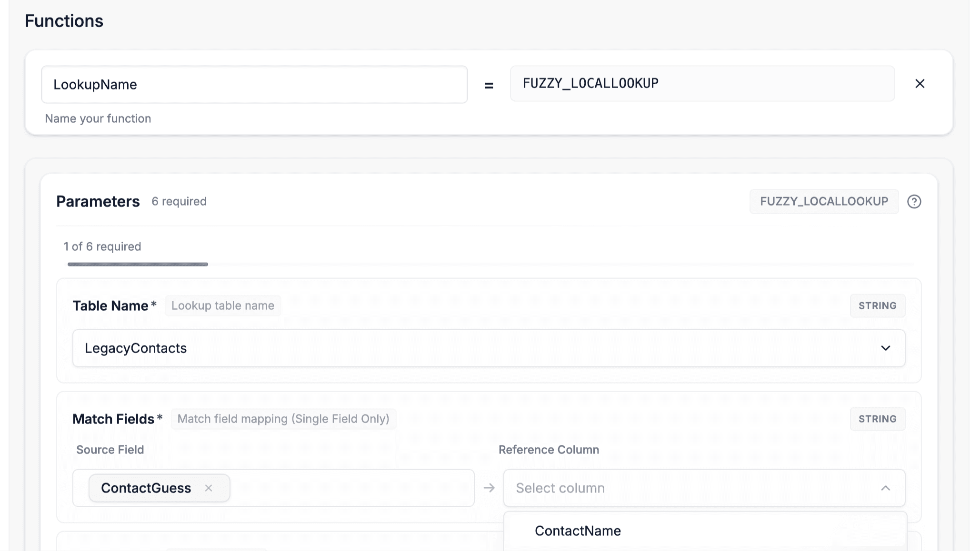
Task: Click the 'Lookup table name' hint label
Action: [223, 305]
